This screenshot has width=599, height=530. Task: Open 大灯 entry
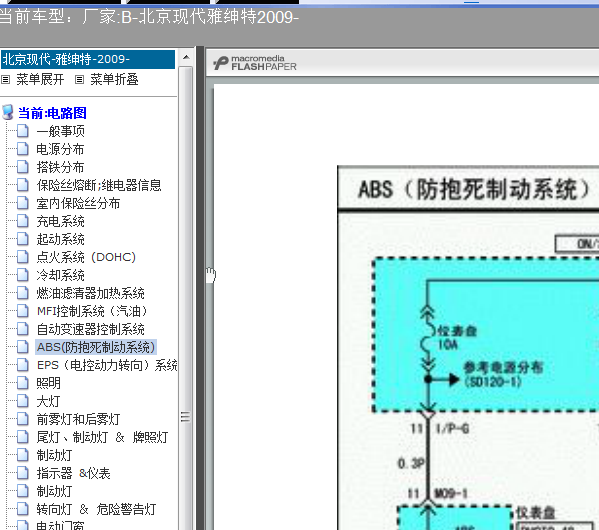point(48,401)
